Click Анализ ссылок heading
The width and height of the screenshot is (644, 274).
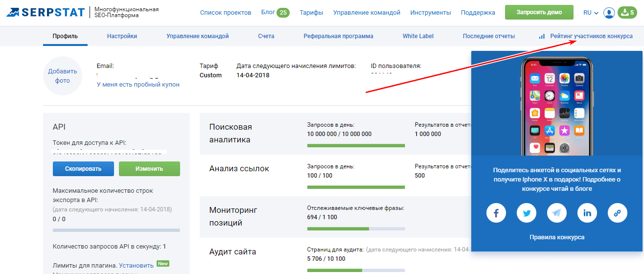tap(239, 168)
